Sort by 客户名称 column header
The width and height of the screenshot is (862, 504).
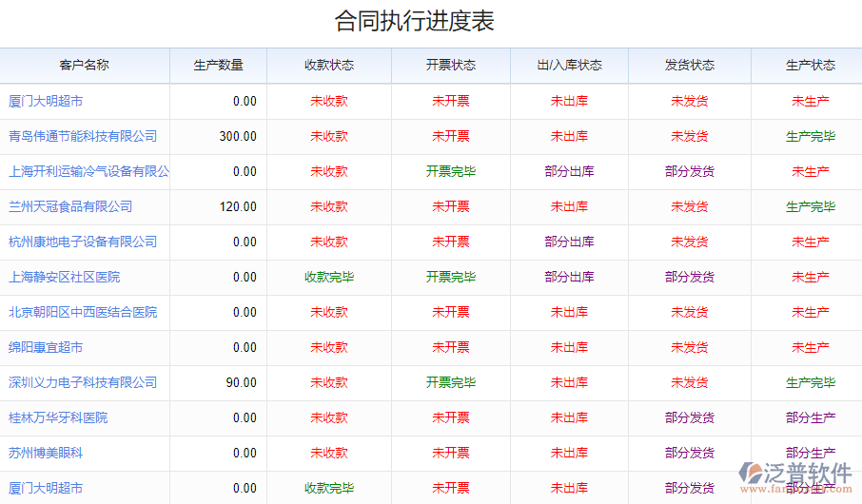tap(84, 65)
